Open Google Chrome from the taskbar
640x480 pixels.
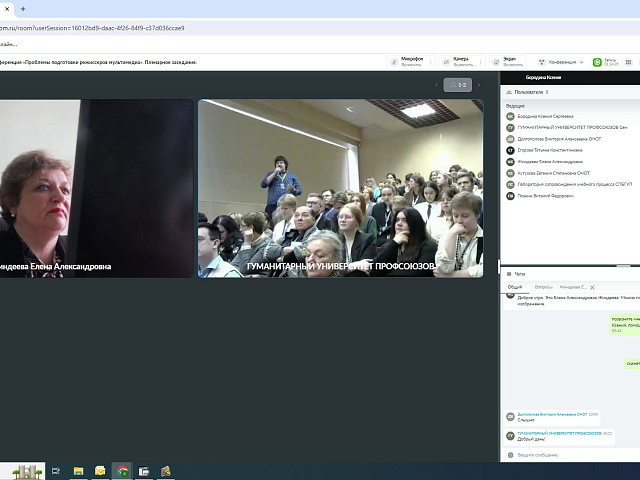point(123,470)
